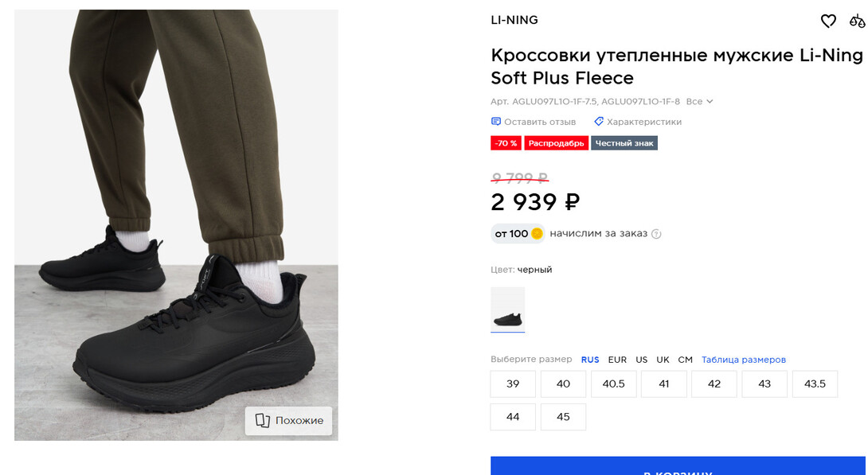Expand the 'Все' article numbers list
The image size is (868, 475).
coord(699,102)
